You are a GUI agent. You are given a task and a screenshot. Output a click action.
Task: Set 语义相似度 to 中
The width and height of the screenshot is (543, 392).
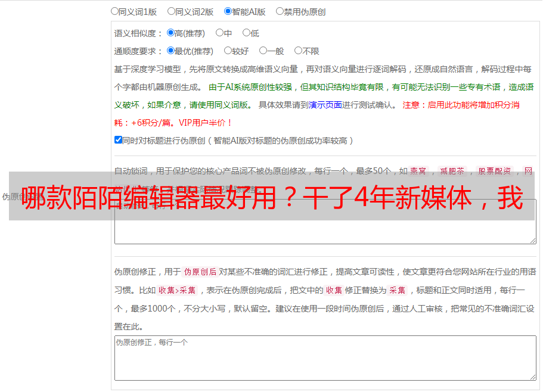click(219, 33)
